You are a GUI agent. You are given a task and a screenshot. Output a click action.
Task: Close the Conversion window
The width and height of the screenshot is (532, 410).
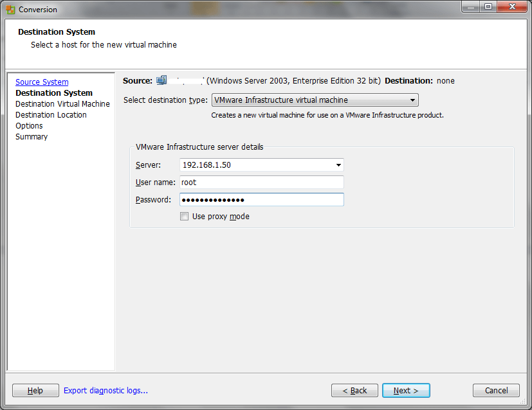point(512,7)
